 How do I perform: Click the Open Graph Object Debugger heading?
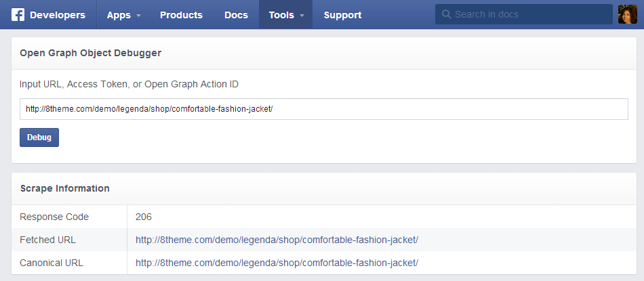[x=90, y=53]
